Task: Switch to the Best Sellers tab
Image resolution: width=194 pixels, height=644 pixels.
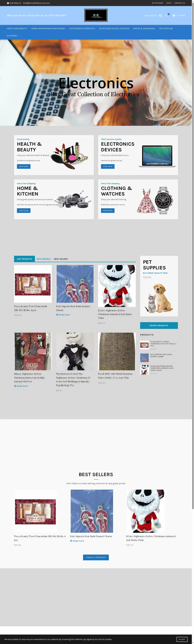Action: tap(61, 259)
